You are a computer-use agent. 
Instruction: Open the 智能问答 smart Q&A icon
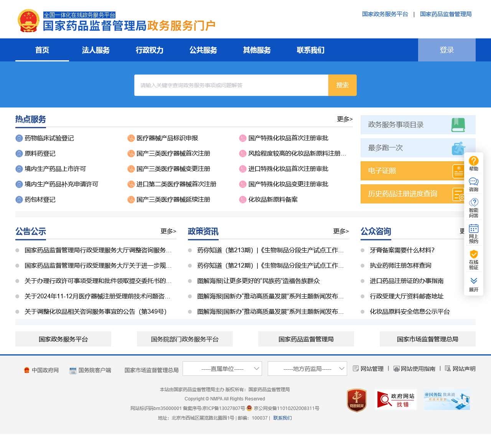[x=474, y=203]
